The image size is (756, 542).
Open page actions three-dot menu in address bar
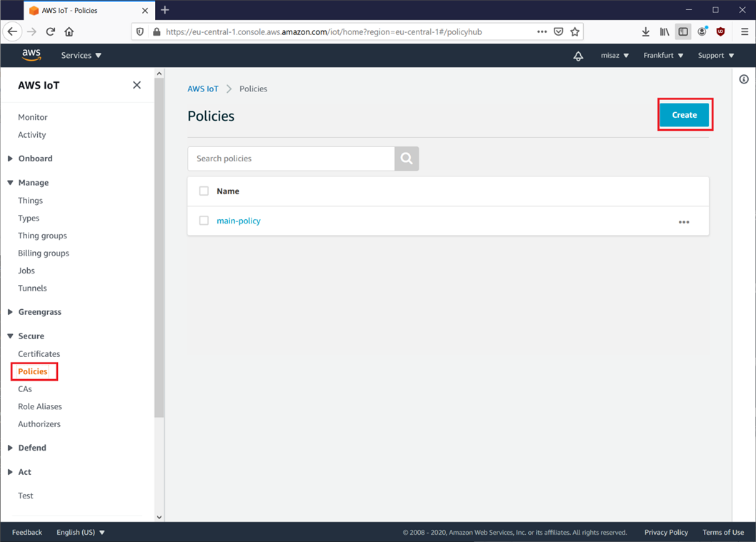click(x=542, y=32)
